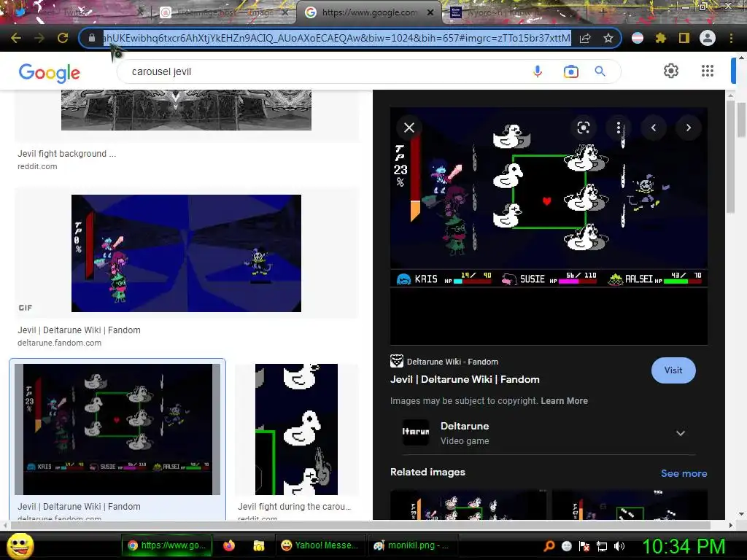Close the image preview panel
The width and height of the screenshot is (747, 560).
(x=409, y=128)
